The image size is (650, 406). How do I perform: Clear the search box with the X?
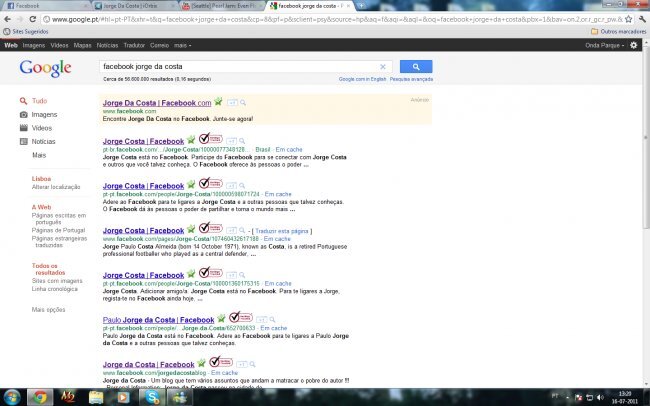[x=383, y=66]
